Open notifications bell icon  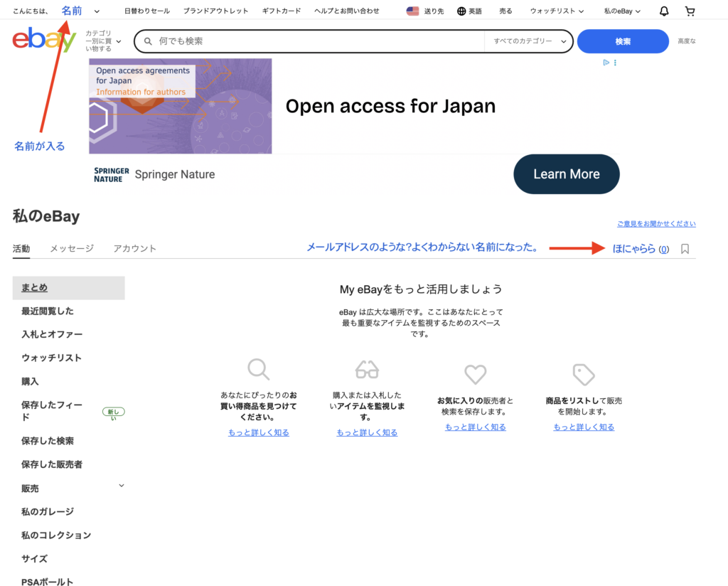[x=664, y=11]
